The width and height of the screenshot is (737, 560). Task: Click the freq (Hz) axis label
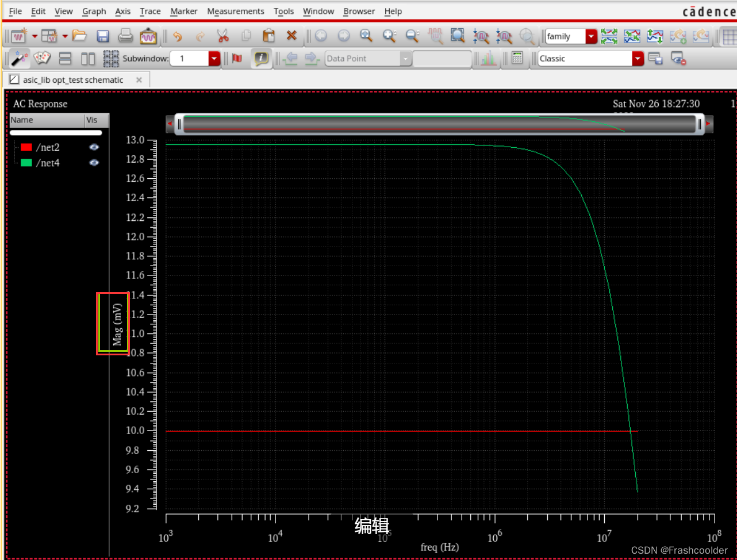[440, 547]
